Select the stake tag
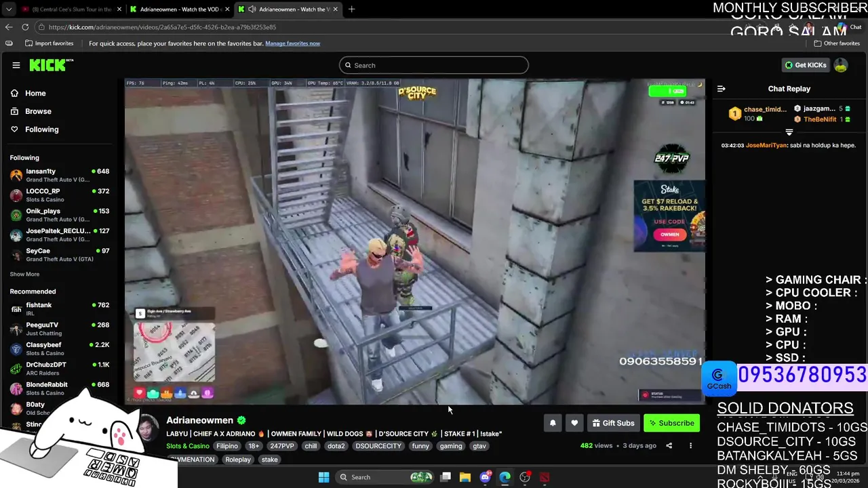 click(x=270, y=460)
